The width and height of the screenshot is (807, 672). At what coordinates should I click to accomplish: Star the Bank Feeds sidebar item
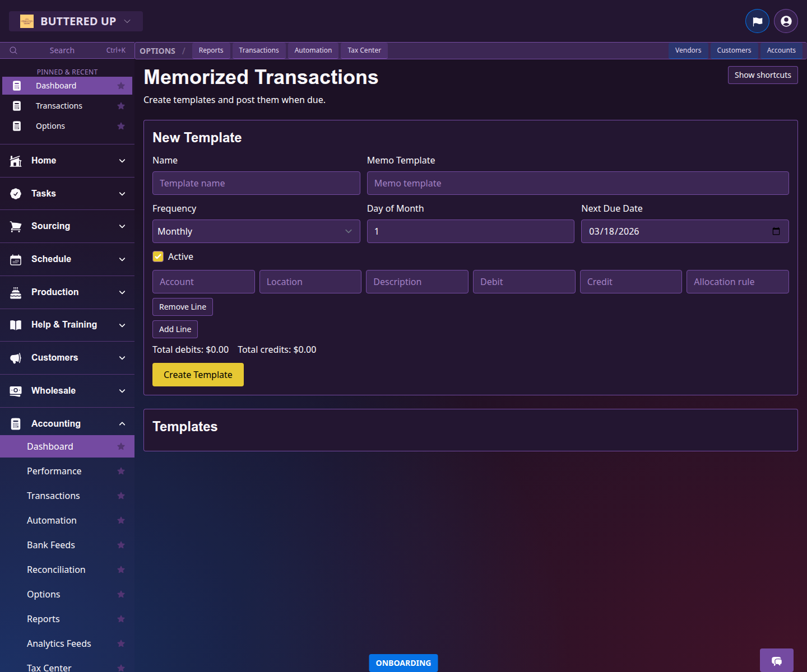[x=121, y=545]
